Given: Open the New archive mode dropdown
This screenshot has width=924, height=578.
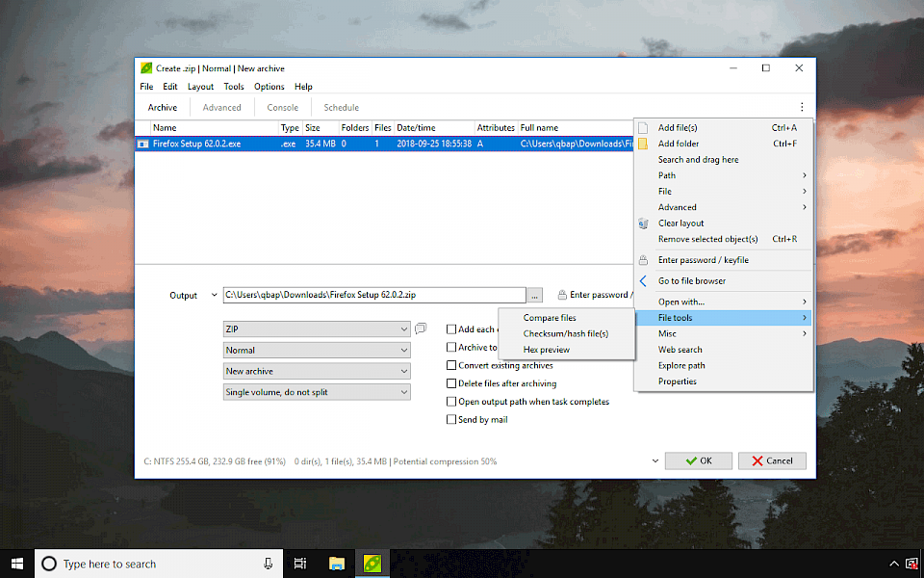Looking at the screenshot, I should [317, 372].
